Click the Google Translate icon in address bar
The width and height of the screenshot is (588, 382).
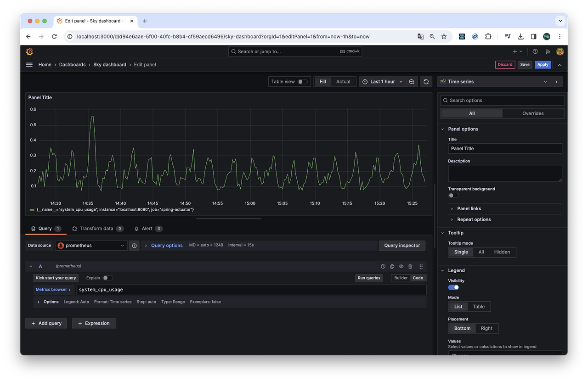(x=420, y=36)
